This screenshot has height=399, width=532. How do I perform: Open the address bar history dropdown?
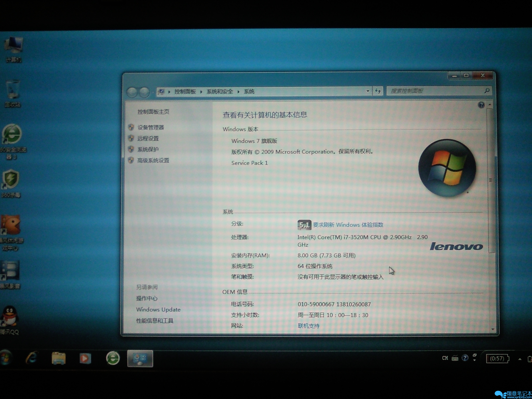click(368, 91)
